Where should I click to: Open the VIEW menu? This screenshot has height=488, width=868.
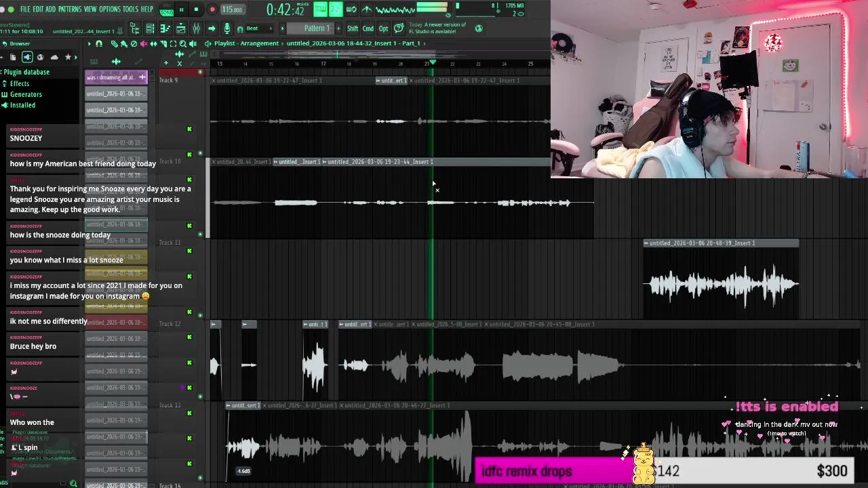(90, 9)
